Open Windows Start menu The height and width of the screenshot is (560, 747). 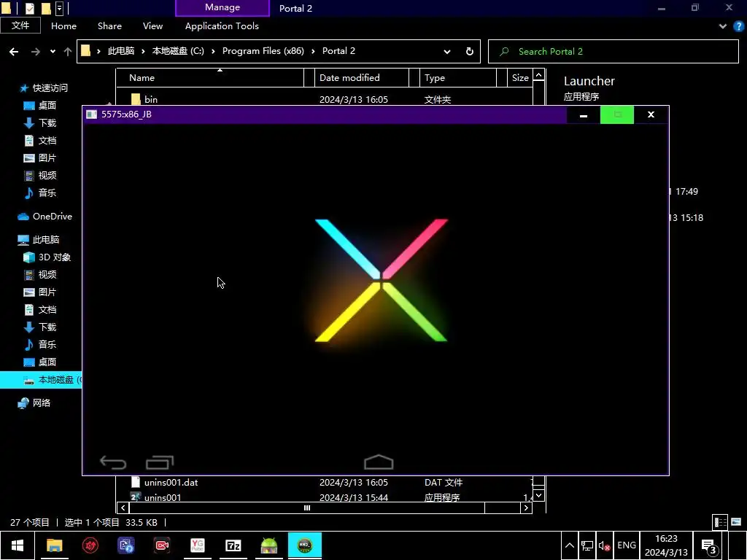tap(18, 545)
